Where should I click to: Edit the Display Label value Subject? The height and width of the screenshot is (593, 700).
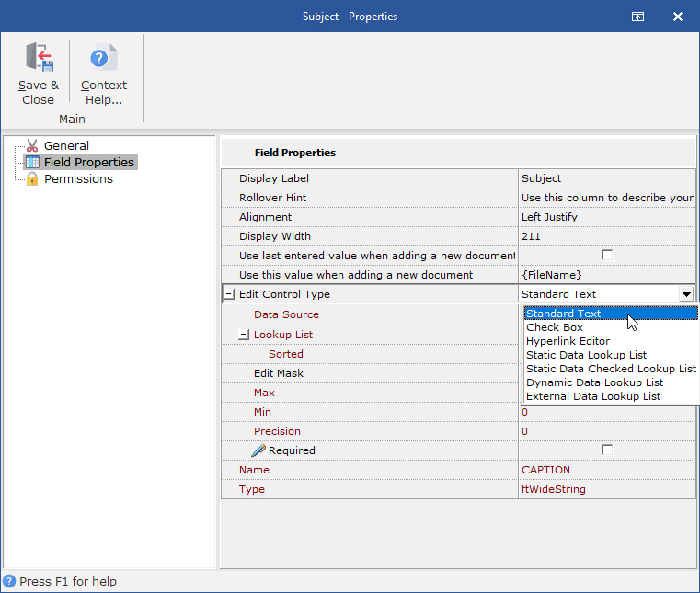pyautogui.click(x=607, y=178)
